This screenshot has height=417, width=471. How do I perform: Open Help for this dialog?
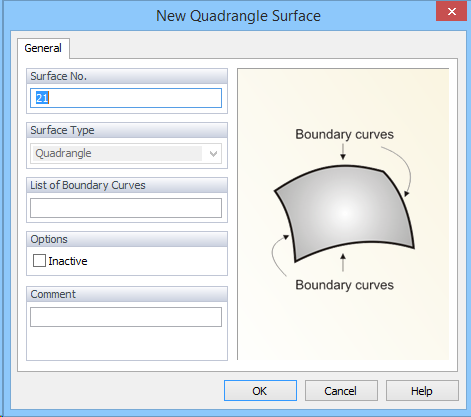pyautogui.click(x=422, y=391)
